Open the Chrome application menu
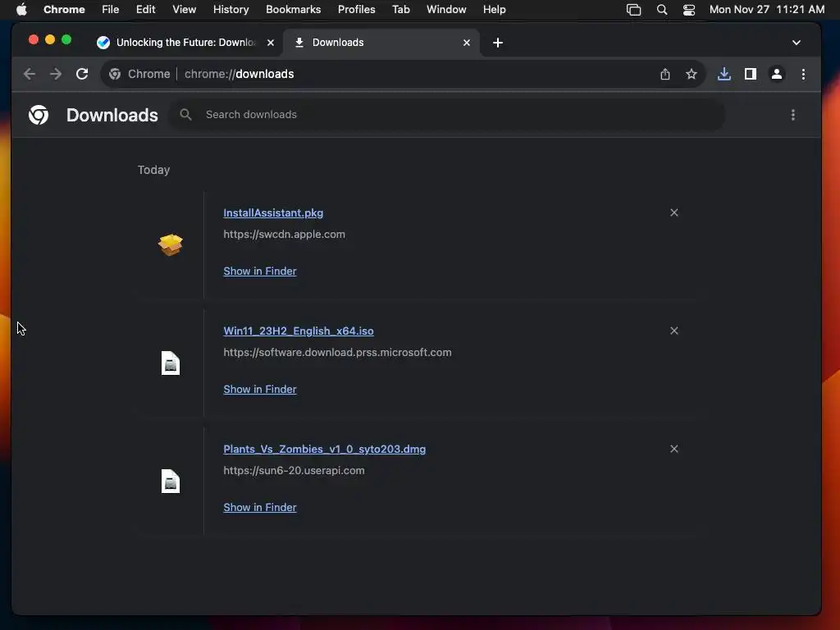 [64, 9]
